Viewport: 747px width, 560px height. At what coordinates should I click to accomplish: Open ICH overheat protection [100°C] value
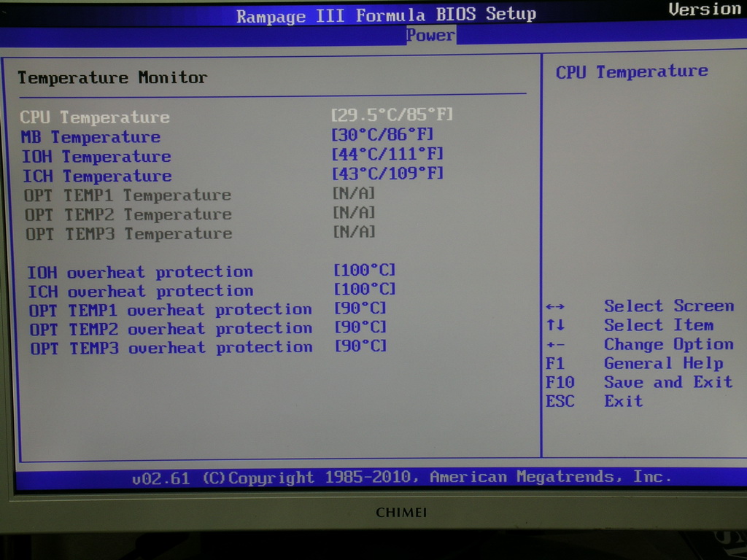coord(365,289)
